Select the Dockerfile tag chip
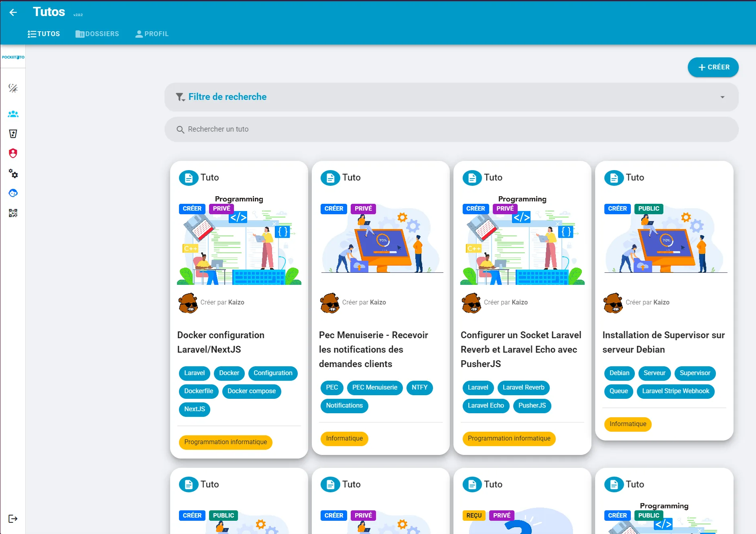The image size is (756, 534). click(x=199, y=391)
